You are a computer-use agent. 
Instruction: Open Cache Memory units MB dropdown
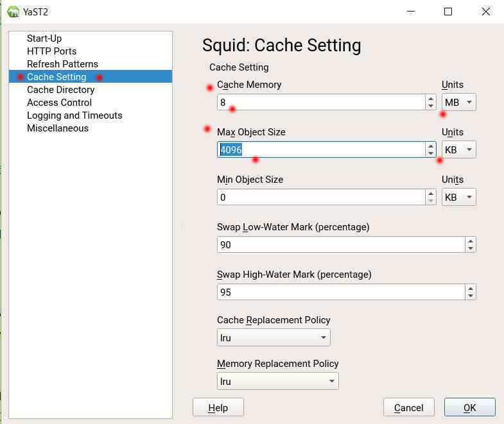(458, 102)
